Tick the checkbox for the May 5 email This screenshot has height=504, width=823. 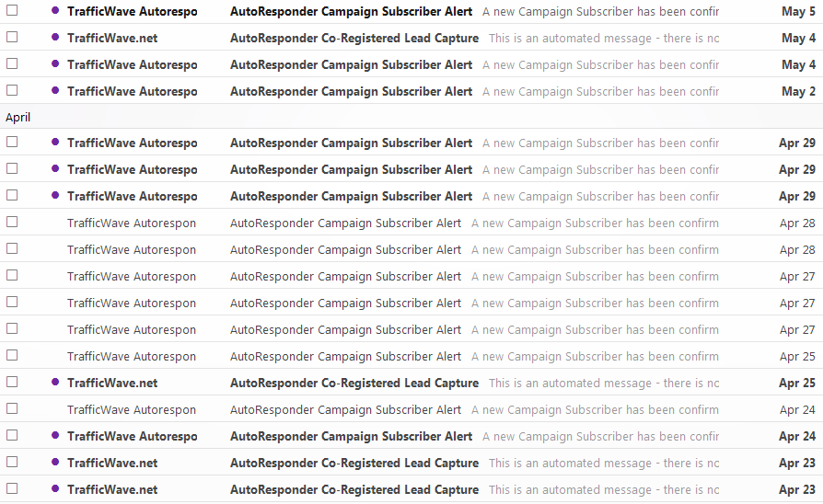(x=12, y=10)
